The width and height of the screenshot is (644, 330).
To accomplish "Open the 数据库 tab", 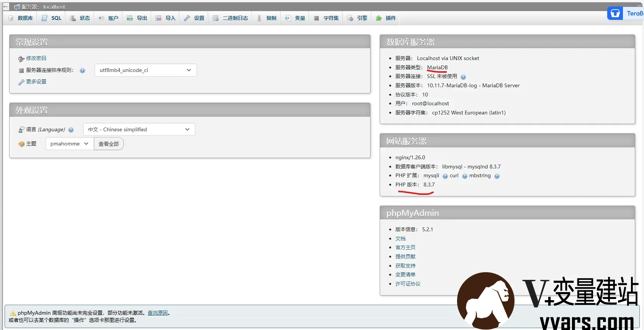I will [21, 18].
